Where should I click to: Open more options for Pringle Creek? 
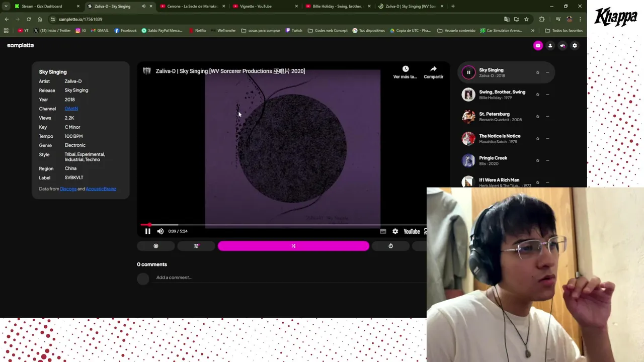coord(547,160)
